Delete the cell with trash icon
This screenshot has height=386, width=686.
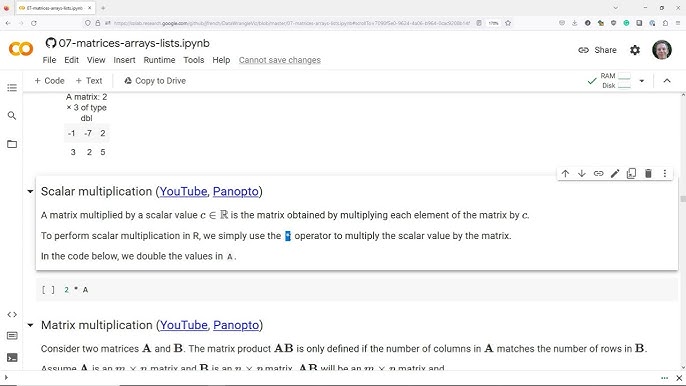tap(648, 173)
